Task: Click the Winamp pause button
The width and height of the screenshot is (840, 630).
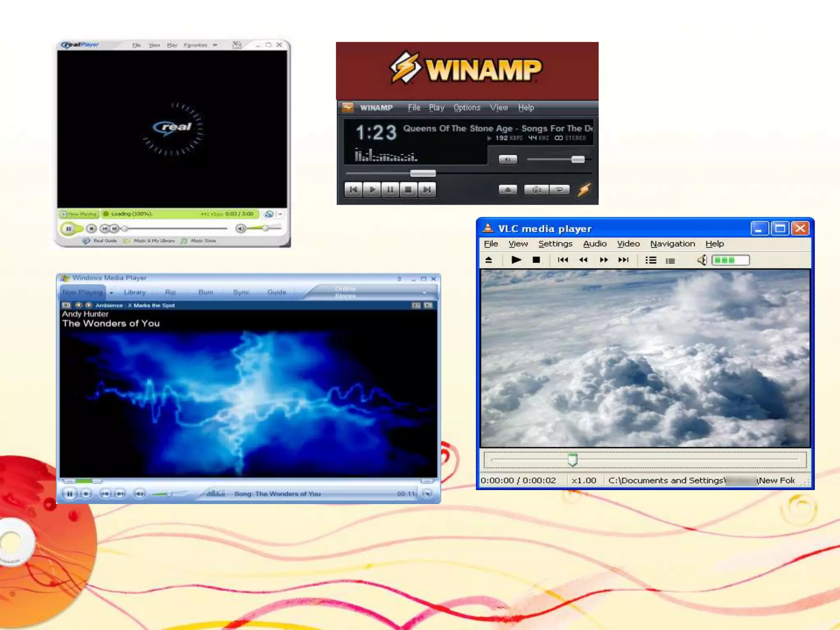Action: [x=390, y=190]
